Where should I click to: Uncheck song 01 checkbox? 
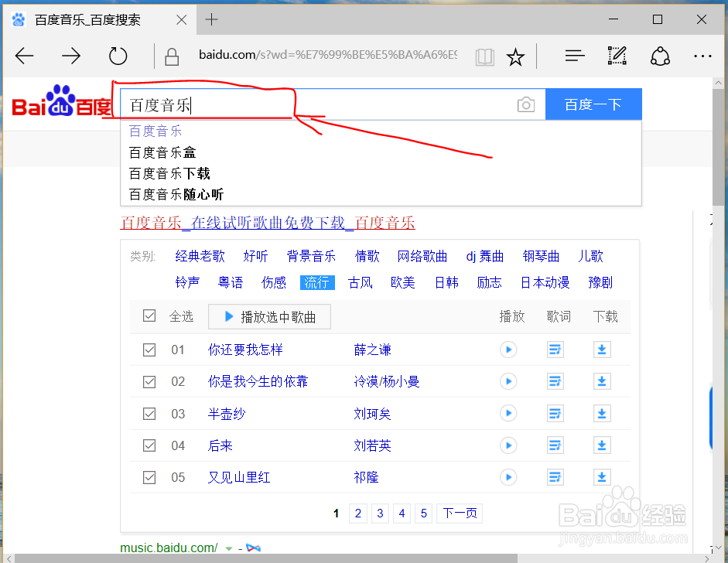149,350
